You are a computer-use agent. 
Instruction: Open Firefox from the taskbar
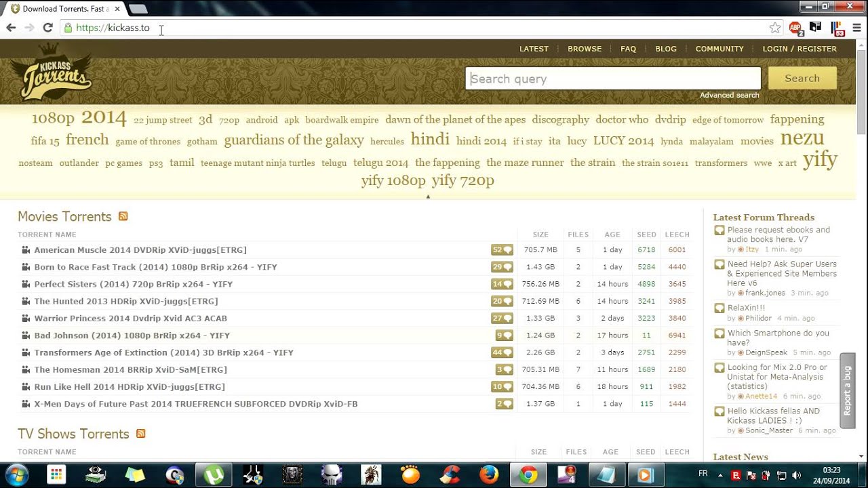[x=489, y=474]
